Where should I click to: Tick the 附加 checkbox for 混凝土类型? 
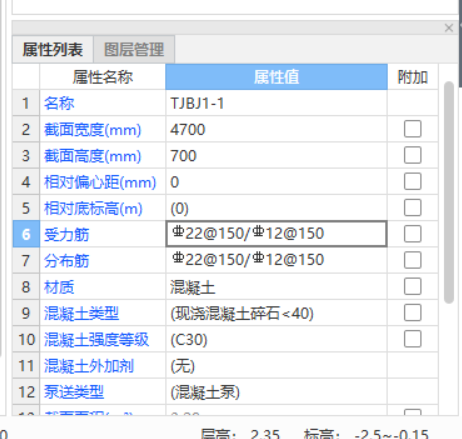coord(413,313)
